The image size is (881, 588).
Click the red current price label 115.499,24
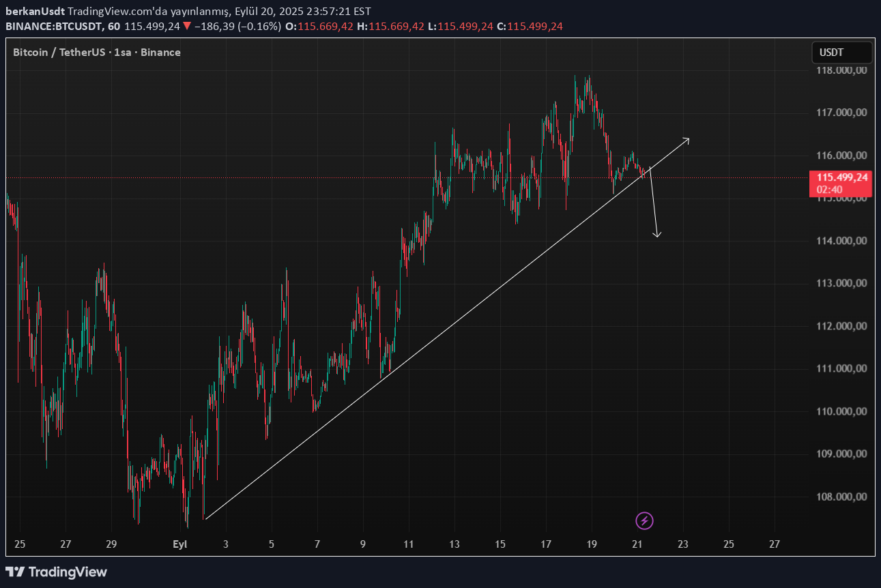tap(842, 177)
